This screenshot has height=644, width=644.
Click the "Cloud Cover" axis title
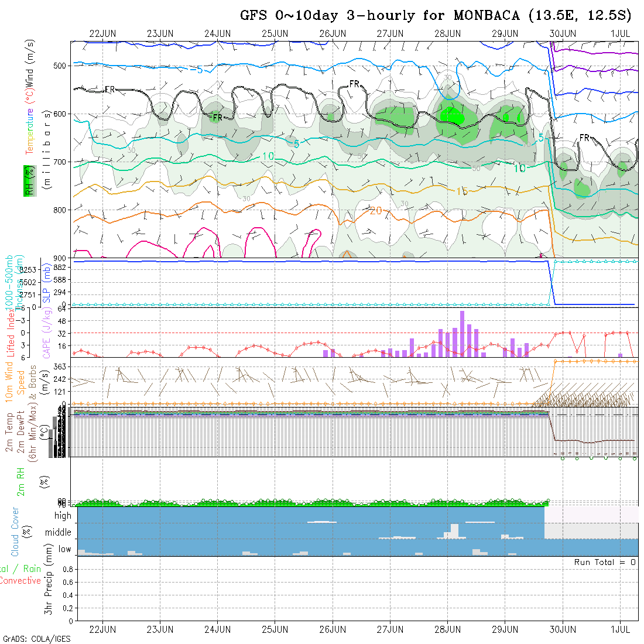tap(16, 532)
